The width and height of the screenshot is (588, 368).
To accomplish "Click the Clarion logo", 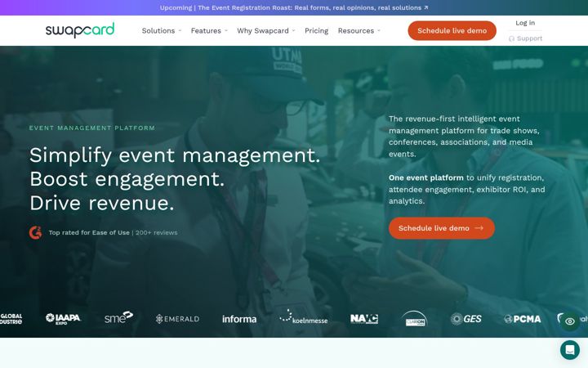I will pos(414,318).
